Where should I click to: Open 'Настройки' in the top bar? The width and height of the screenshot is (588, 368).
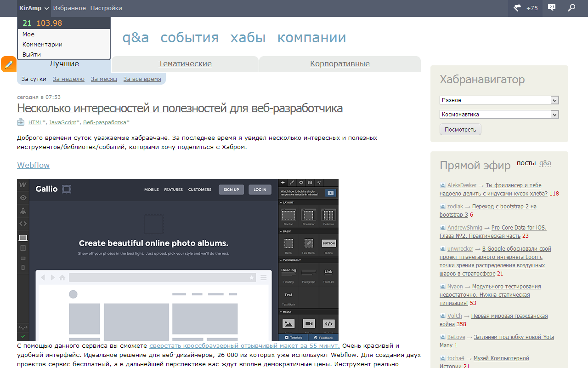106,8
